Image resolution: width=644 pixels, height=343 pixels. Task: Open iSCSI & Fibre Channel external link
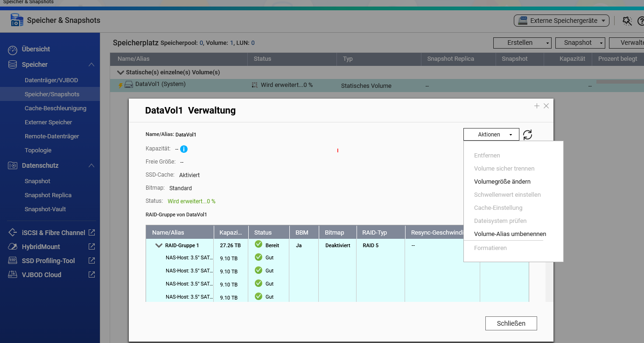click(x=91, y=233)
